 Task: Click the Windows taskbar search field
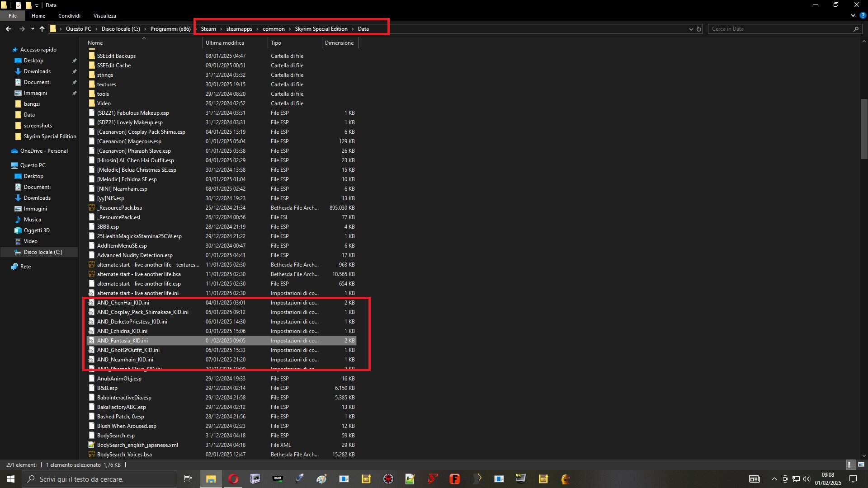[99, 479]
